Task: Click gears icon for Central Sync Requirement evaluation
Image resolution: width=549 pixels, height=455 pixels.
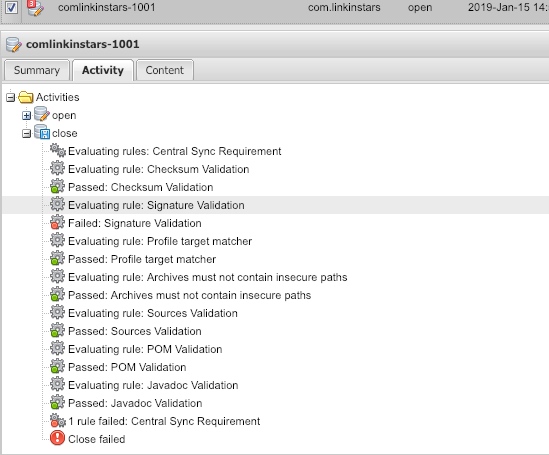Action: pos(58,150)
